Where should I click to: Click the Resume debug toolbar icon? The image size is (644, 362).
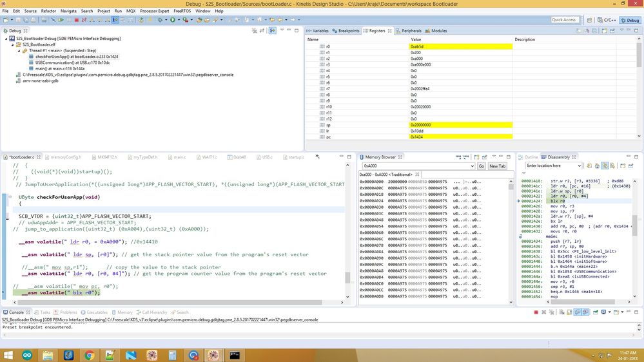(61, 20)
